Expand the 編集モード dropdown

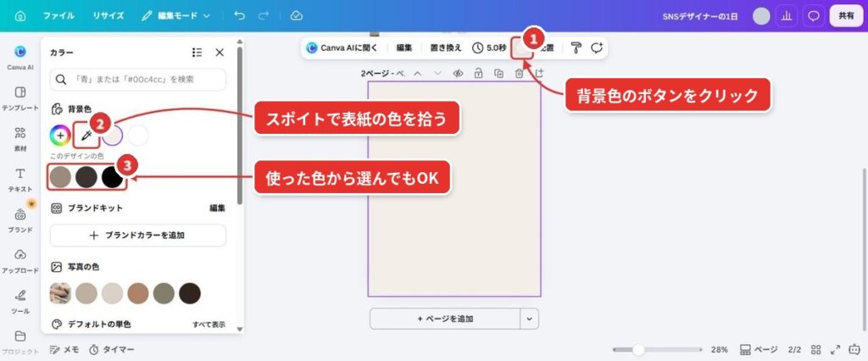tap(175, 16)
